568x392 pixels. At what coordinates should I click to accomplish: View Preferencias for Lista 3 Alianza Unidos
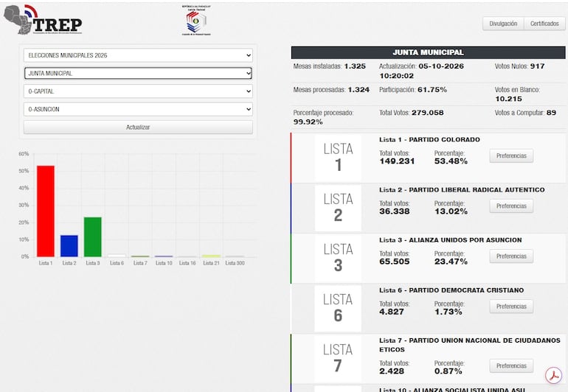[511, 256]
